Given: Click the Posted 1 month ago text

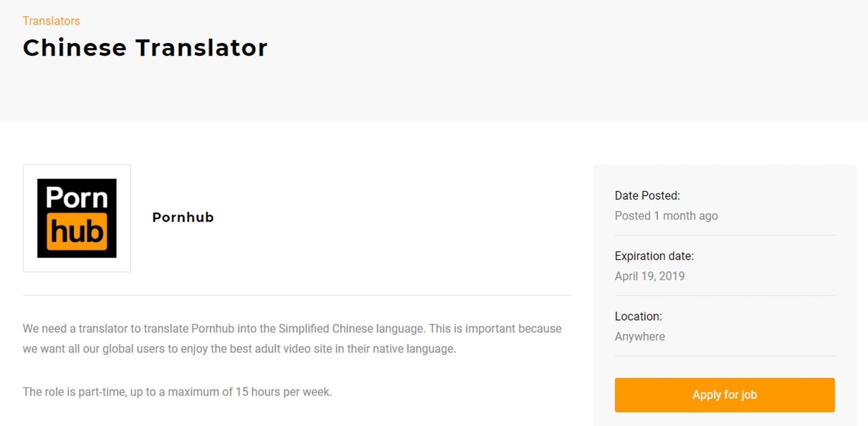Looking at the screenshot, I should tap(666, 216).
